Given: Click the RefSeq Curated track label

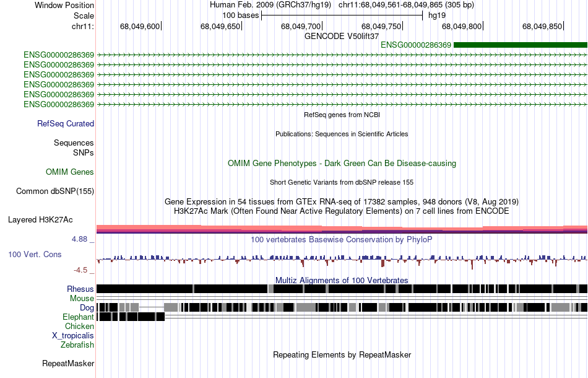Looking at the screenshot, I should (x=66, y=123).
